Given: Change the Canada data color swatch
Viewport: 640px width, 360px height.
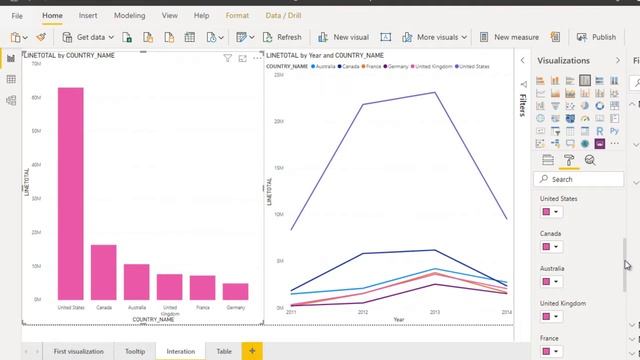Looking at the screenshot, I should coord(546,247).
